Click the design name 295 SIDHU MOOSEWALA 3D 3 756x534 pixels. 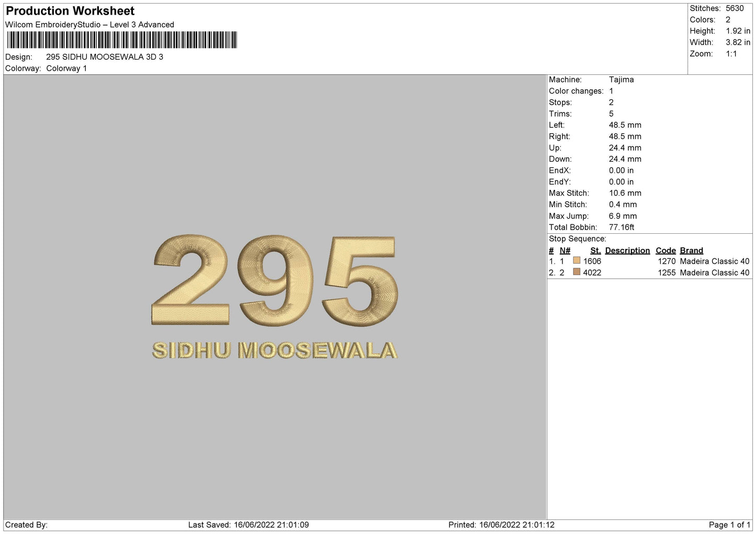[105, 57]
